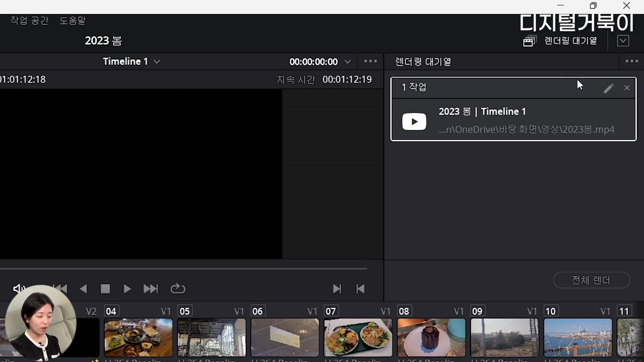The height and width of the screenshot is (362, 644).
Task: Select clip 10 seaside thumbnail
Action: click(578, 338)
